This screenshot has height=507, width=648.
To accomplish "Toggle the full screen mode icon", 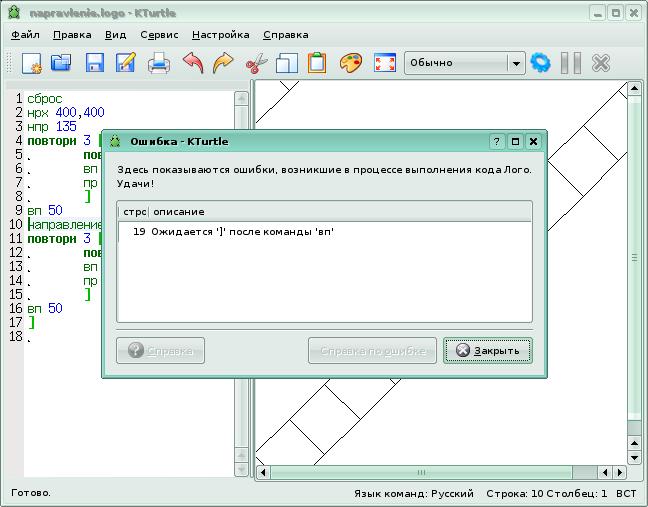I will (384, 63).
